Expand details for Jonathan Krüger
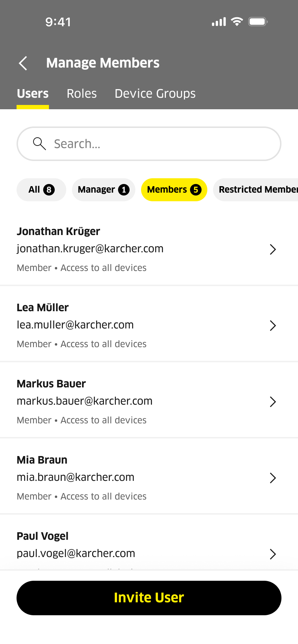 tap(273, 249)
